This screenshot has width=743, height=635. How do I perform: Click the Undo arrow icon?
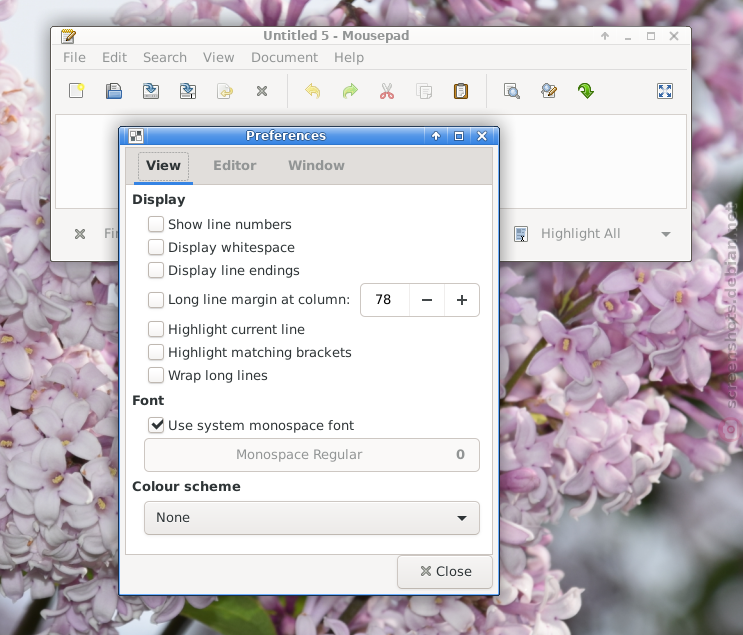pyautogui.click(x=313, y=91)
